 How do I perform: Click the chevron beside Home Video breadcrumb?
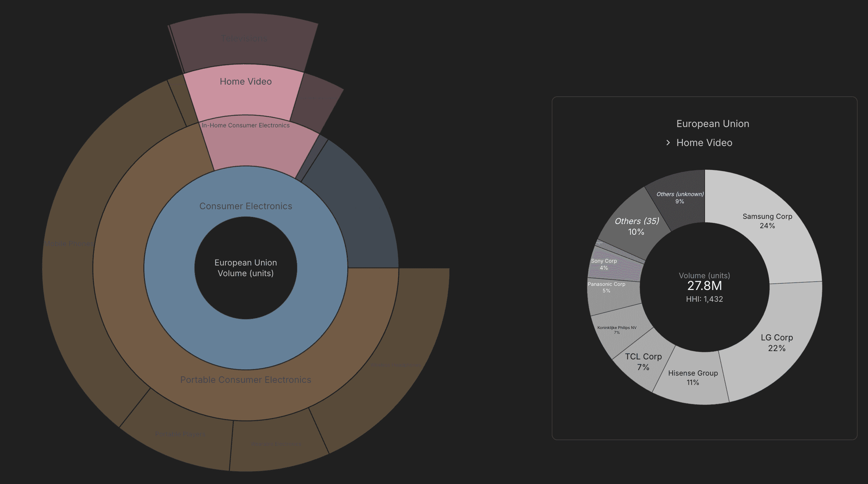click(x=668, y=143)
